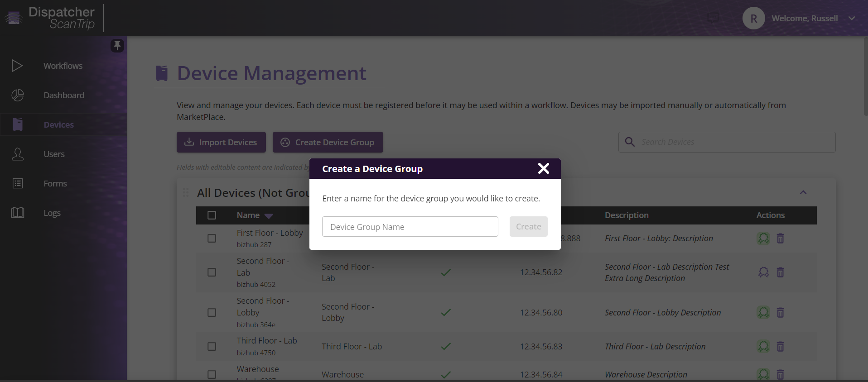Delete the Second Floor - Lobby device

coord(781,312)
